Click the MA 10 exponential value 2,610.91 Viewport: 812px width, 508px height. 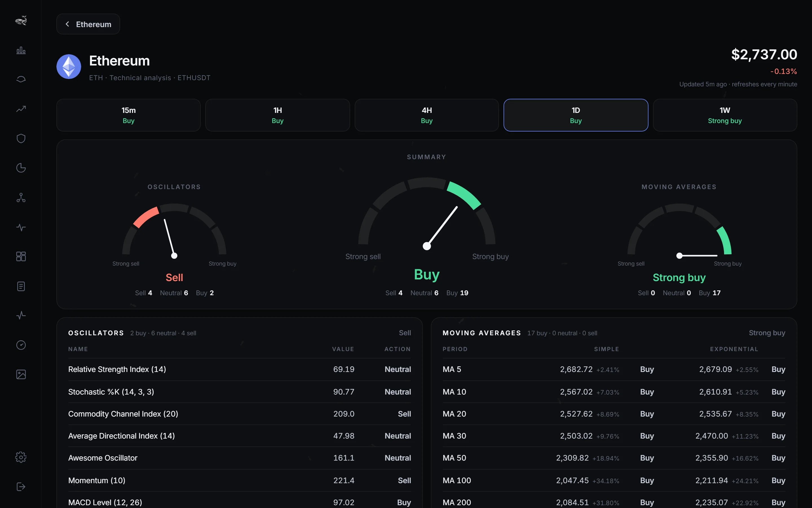pyautogui.click(x=715, y=392)
